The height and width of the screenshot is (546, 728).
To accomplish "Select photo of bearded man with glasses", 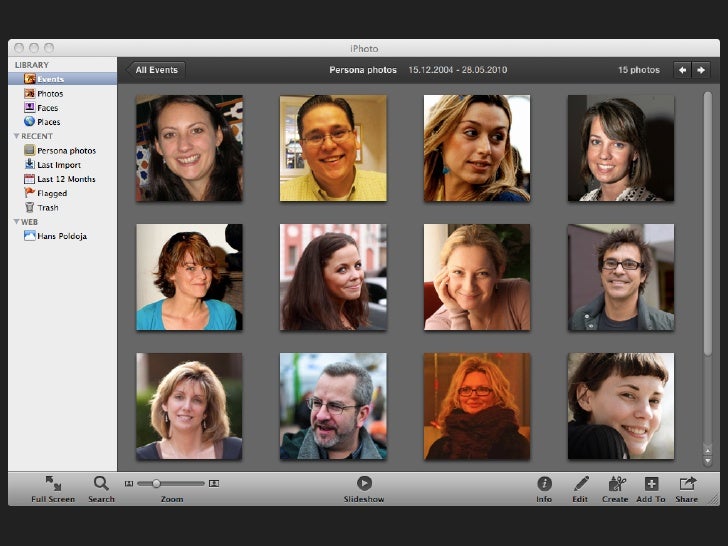I will 333,406.
